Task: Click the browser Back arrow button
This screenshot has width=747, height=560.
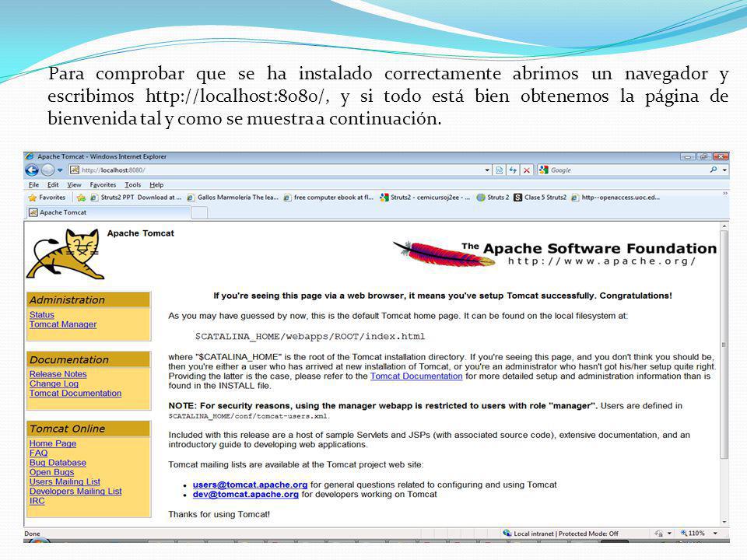Action: pyautogui.click(x=32, y=170)
